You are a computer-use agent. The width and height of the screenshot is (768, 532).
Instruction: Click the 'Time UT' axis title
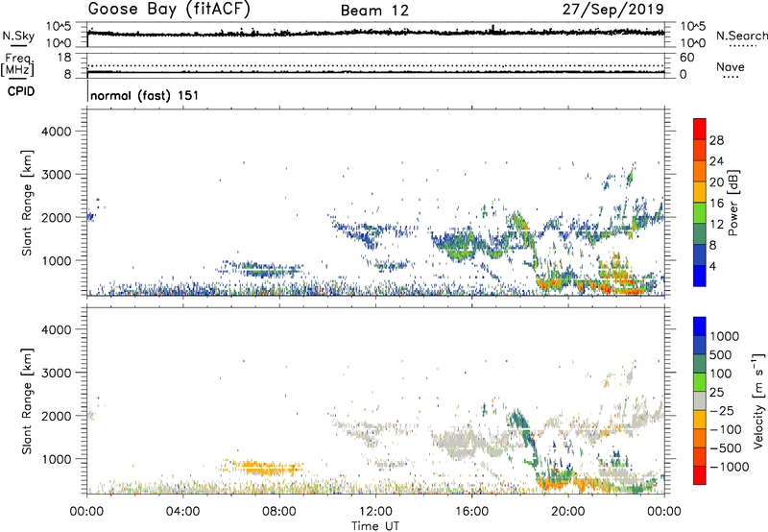click(375, 526)
